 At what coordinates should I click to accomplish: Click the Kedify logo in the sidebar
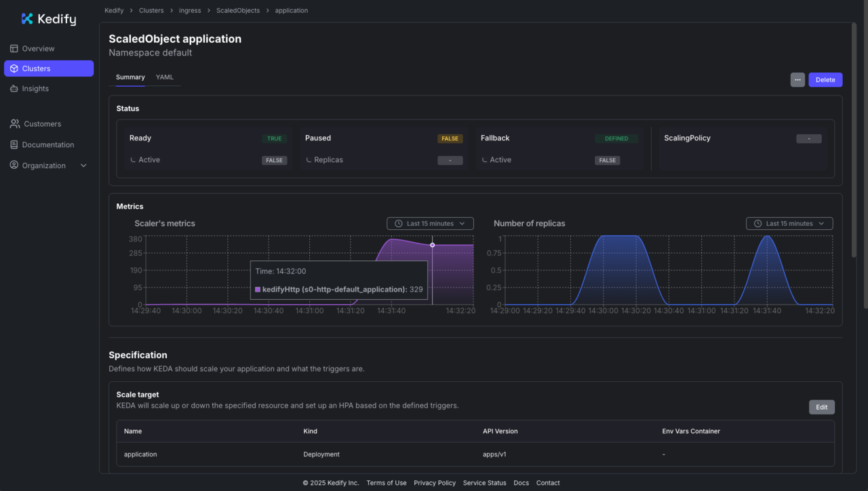[47, 18]
